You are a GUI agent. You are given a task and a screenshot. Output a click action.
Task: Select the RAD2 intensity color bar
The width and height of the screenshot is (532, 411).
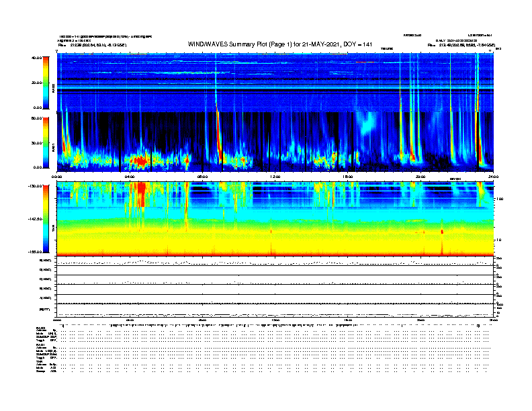[x=46, y=83]
